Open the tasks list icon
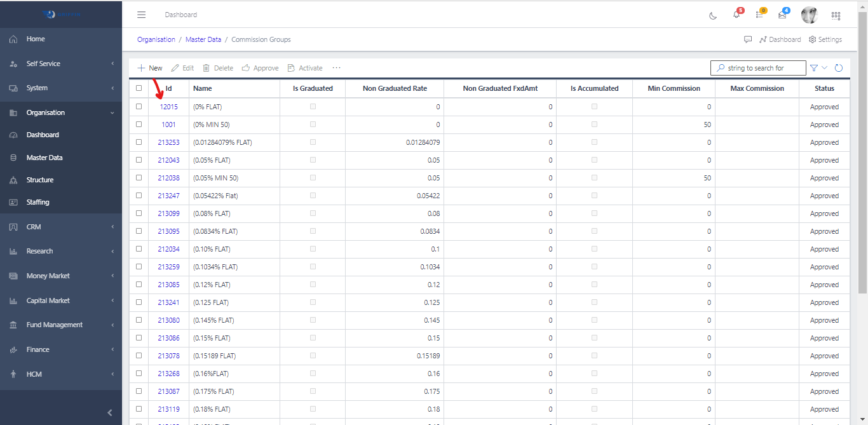 (x=759, y=15)
